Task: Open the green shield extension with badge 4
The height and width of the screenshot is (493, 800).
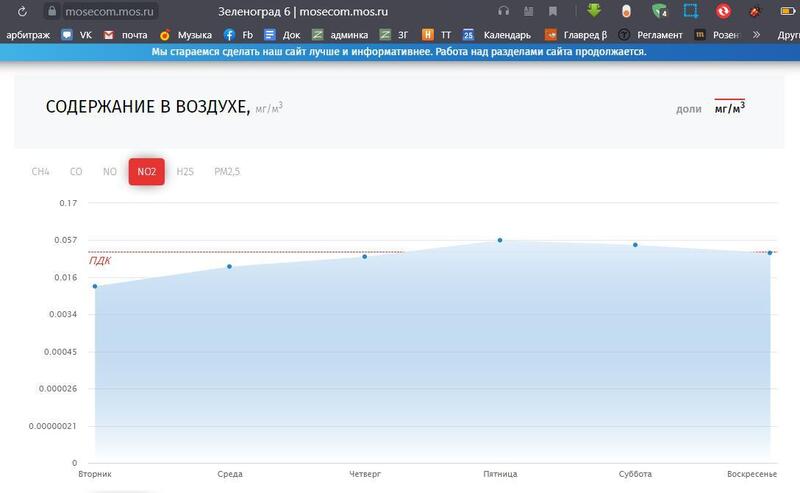Action: tap(658, 11)
